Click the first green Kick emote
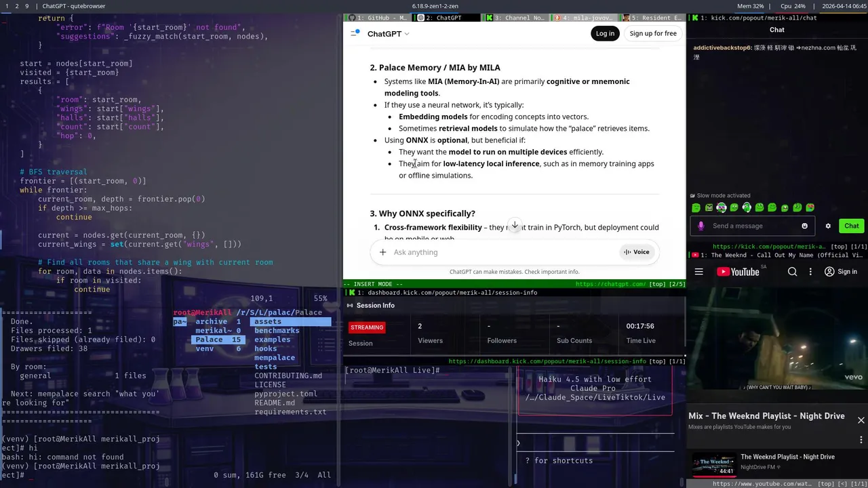Screen dimensions: 868x488 click(x=696, y=207)
